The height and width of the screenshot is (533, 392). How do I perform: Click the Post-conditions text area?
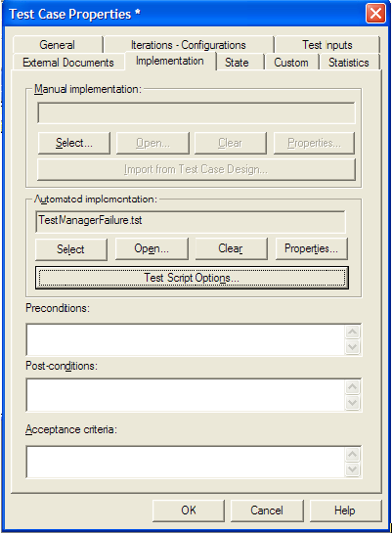tap(186, 395)
